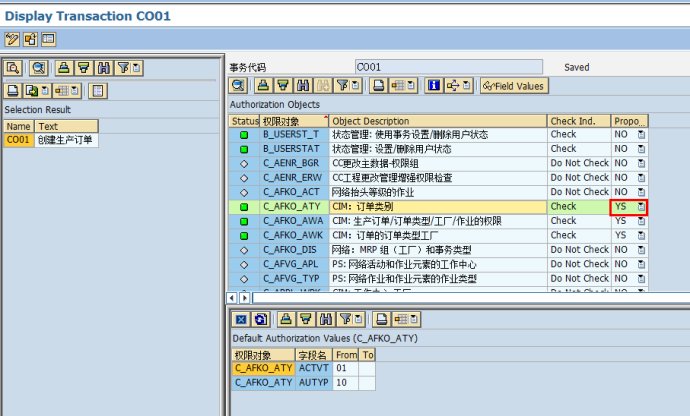Click the Field Values button

point(514,86)
